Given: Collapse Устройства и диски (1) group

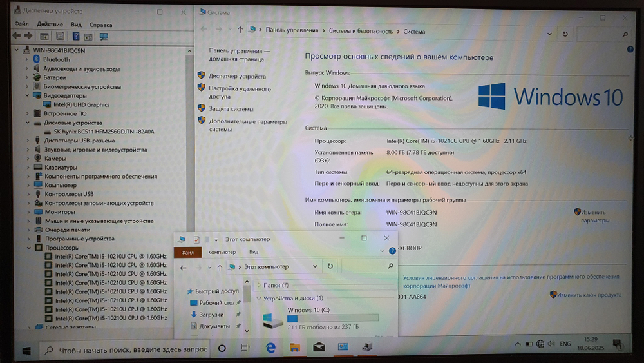Looking at the screenshot, I should (x=259, y=298).
